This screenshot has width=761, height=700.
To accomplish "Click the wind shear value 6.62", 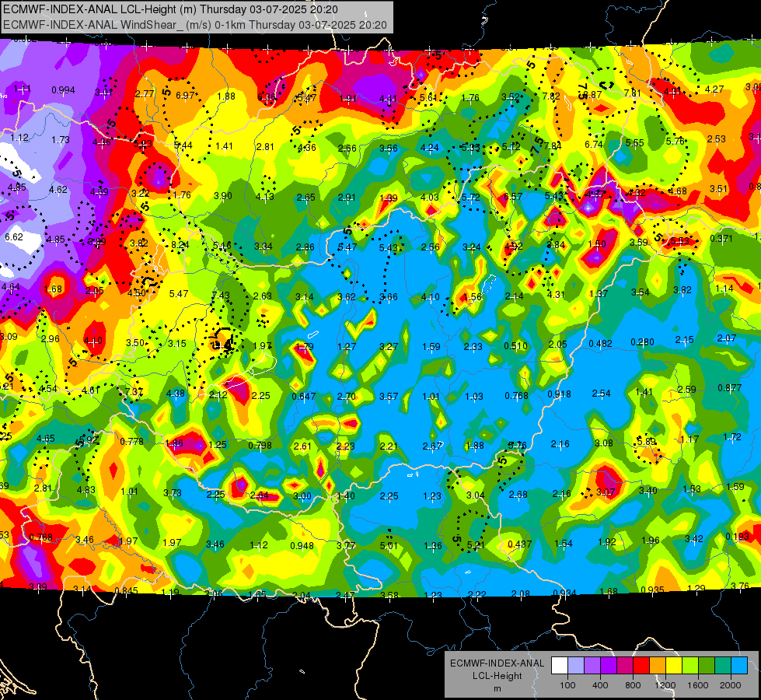I will click(x=13, y=237).
